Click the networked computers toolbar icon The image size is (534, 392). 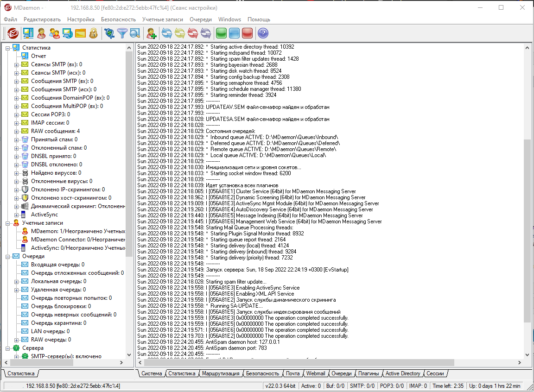coord(67,33)
